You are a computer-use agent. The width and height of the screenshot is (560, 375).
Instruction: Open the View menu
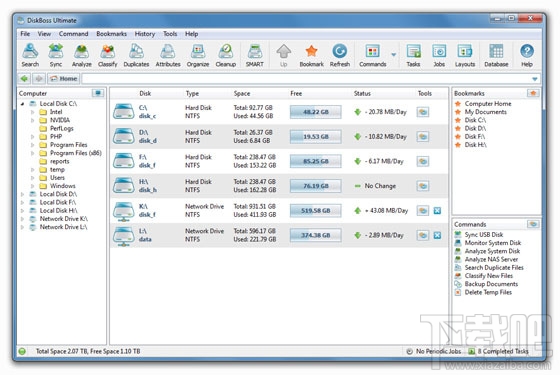click(44, 34)
